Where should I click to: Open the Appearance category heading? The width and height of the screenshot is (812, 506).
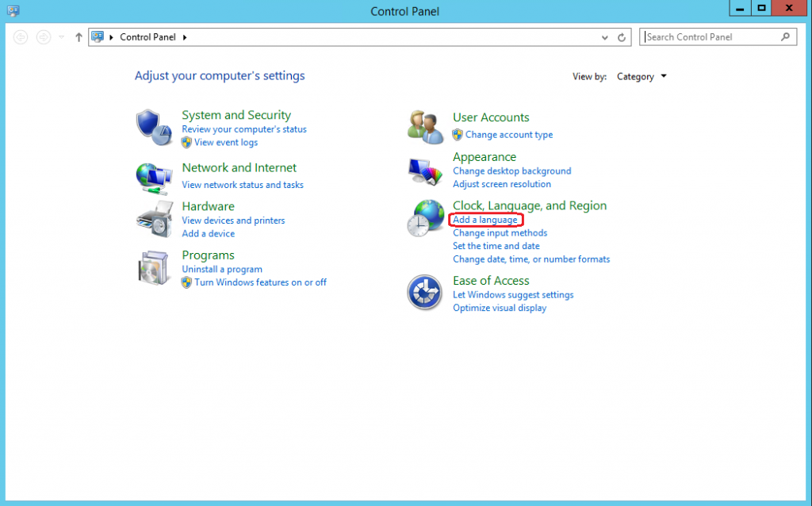(x=485, y=157)
